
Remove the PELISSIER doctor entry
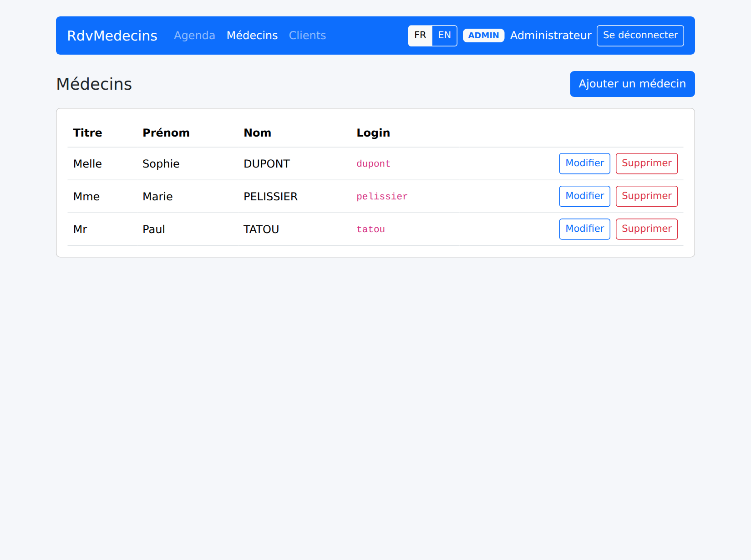click(647, 196)
